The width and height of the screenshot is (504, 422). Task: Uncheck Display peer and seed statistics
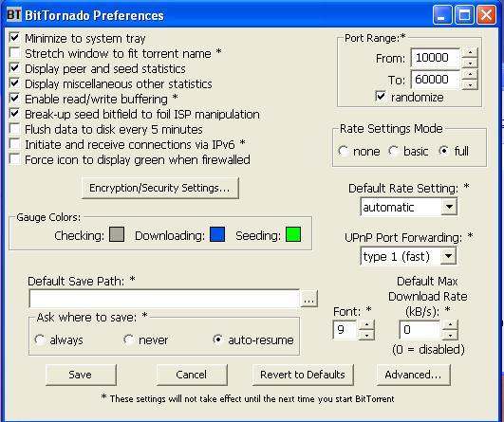pyautogui.click(x=15, y=67)
